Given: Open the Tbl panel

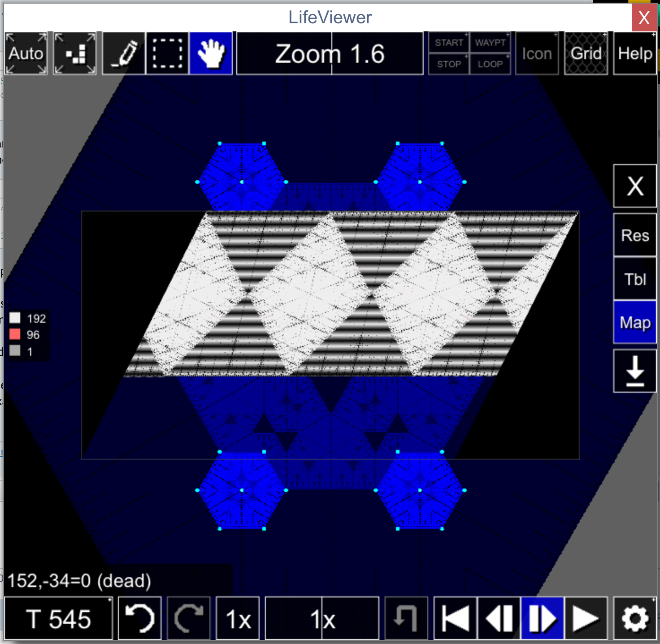Looking at the screenshot, I should click(635, 279).
